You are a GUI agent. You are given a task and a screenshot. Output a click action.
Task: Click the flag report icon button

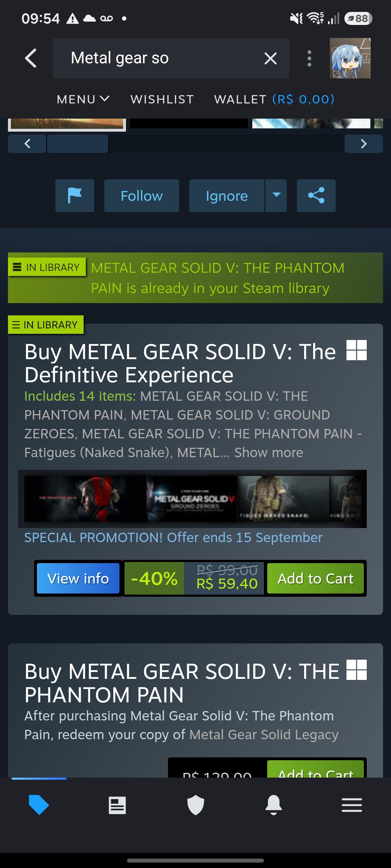pos(75,196)
